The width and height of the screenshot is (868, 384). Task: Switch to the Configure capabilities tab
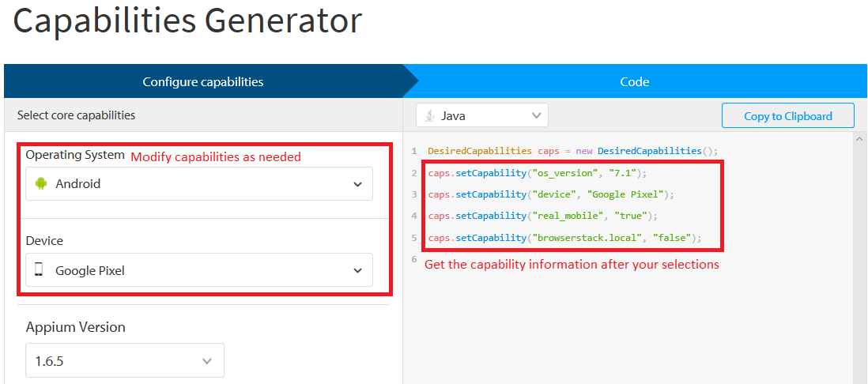(x=203, y=82)
